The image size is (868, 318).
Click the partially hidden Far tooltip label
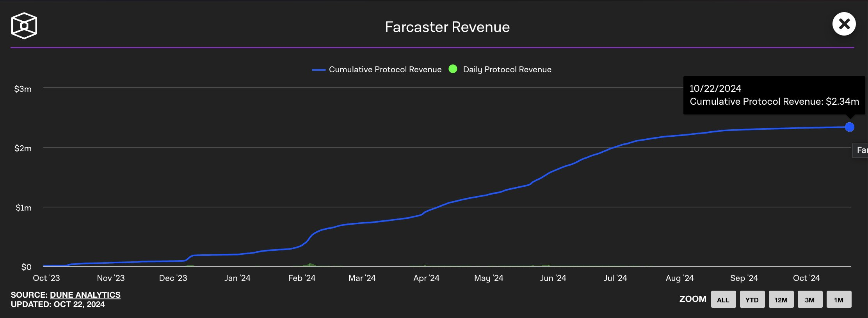[861, 150]
